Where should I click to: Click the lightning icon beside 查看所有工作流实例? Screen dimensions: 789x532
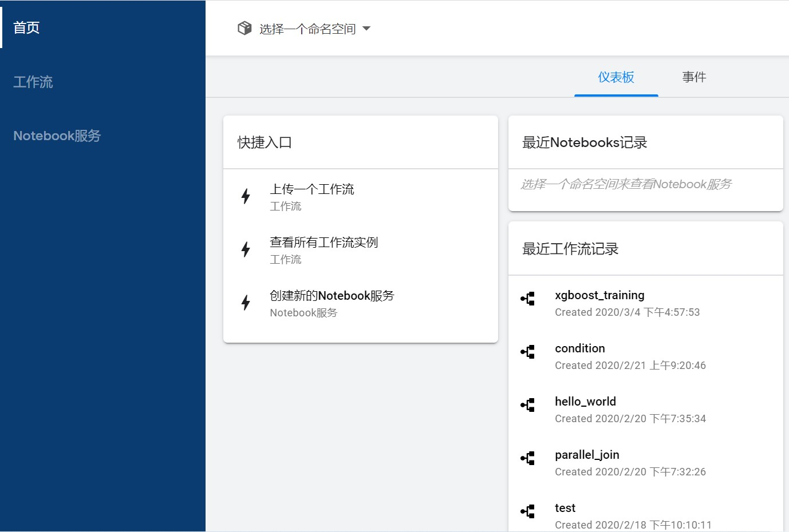[246, 249]
